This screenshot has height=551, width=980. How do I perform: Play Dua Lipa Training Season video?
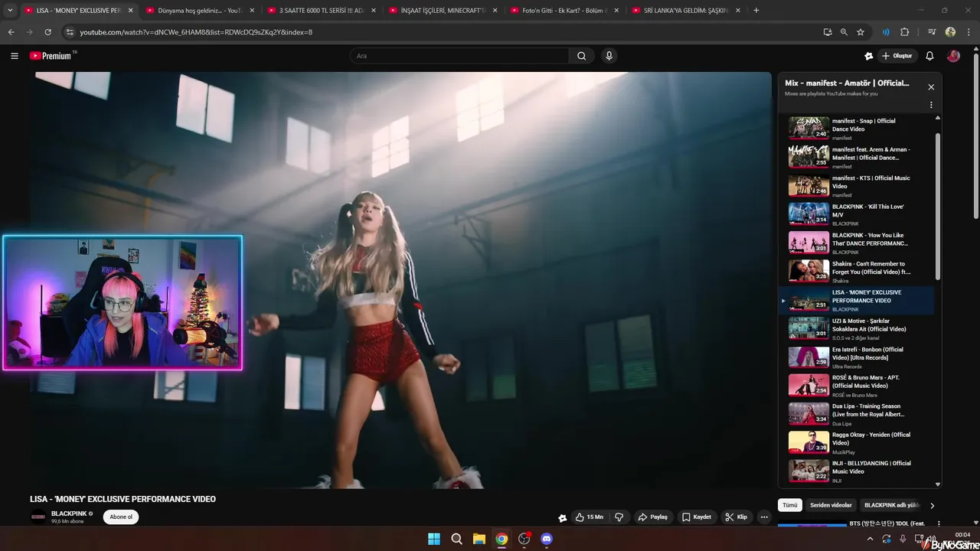(x=857, y=414)
